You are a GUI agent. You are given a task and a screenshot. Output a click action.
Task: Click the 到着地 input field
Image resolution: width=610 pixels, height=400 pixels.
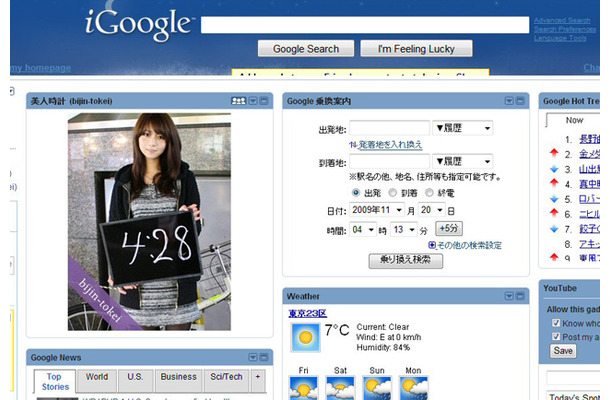pyautogui.click(x=390, y=161)
